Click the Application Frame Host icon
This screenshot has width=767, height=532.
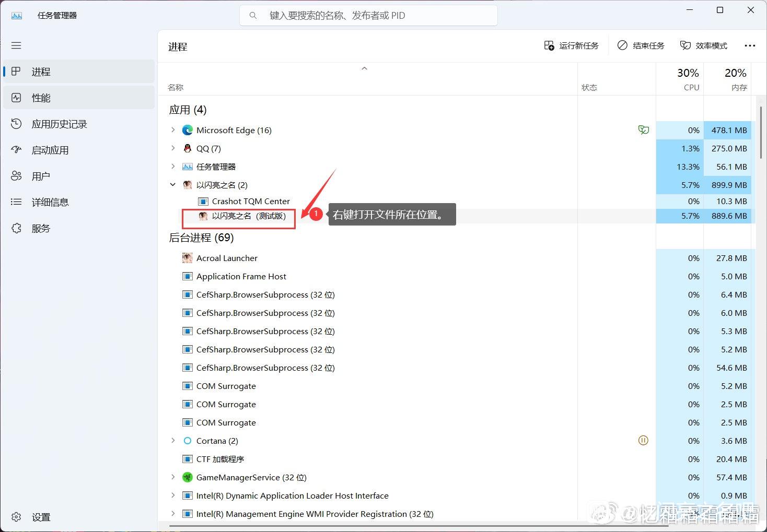click(187, 276)
